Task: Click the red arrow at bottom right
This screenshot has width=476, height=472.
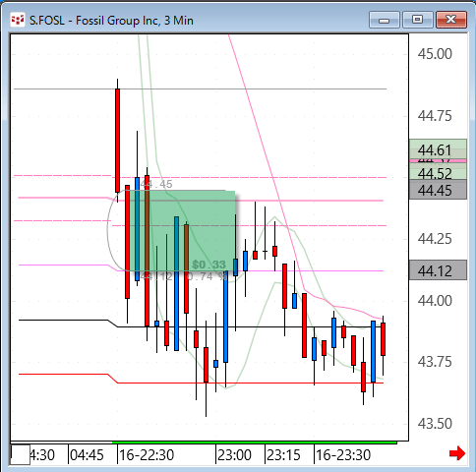Action: (x=457, y=453)
